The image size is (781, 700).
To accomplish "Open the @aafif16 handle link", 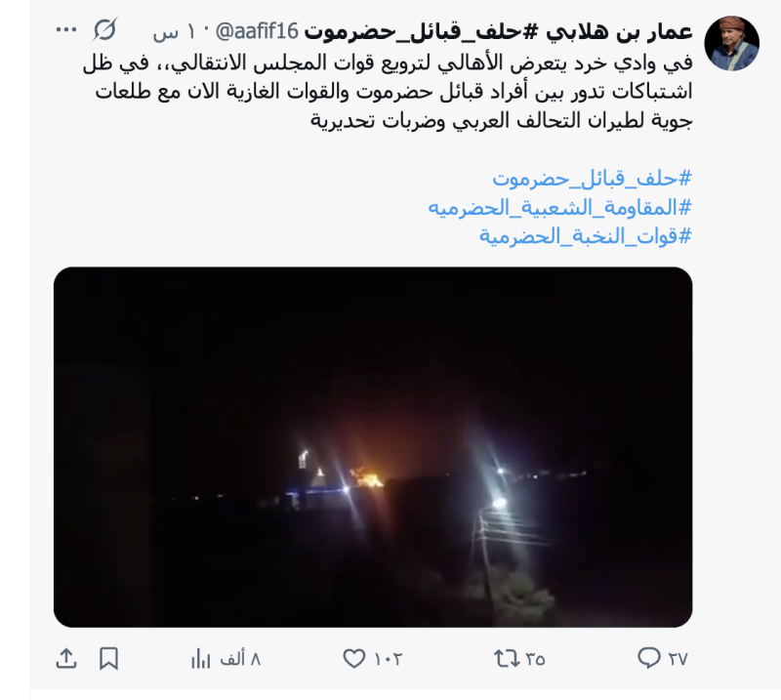I will 257,31.
